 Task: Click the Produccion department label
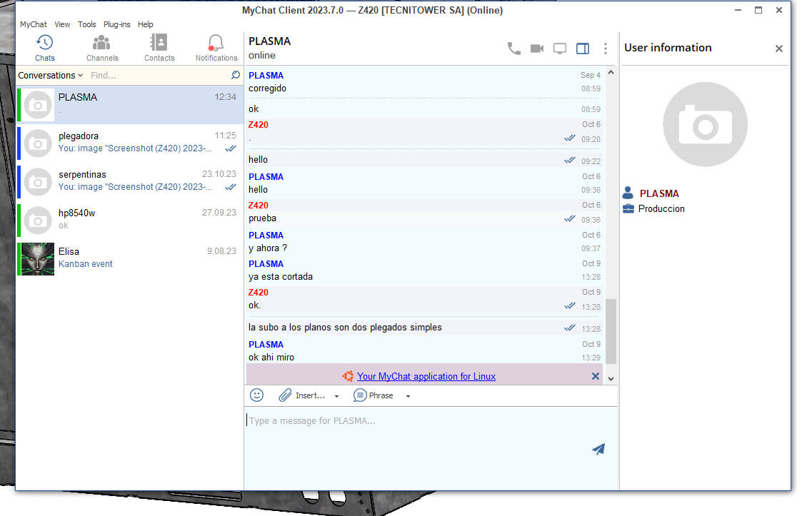[x=661, y=208]
